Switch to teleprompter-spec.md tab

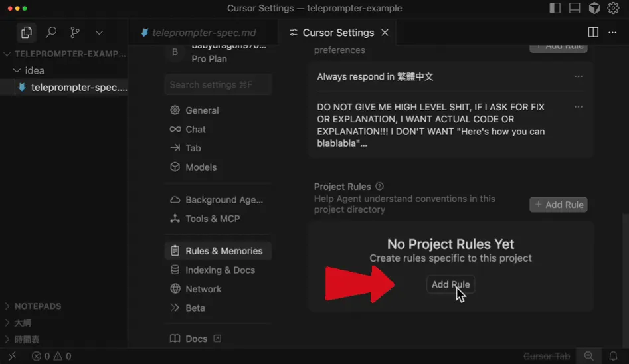tap(203, 32)
